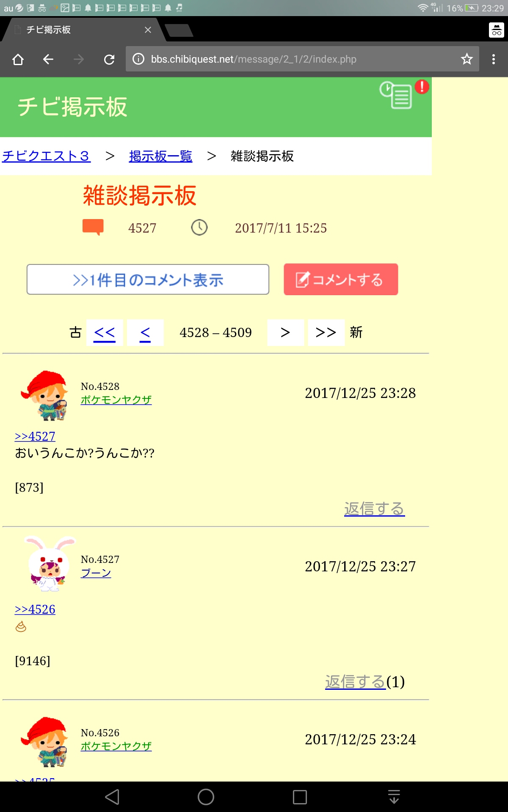The height and width of the screenshot is (812, 508).
Task: Open the Chrome three-dot menu
Action: pos(493,59)
